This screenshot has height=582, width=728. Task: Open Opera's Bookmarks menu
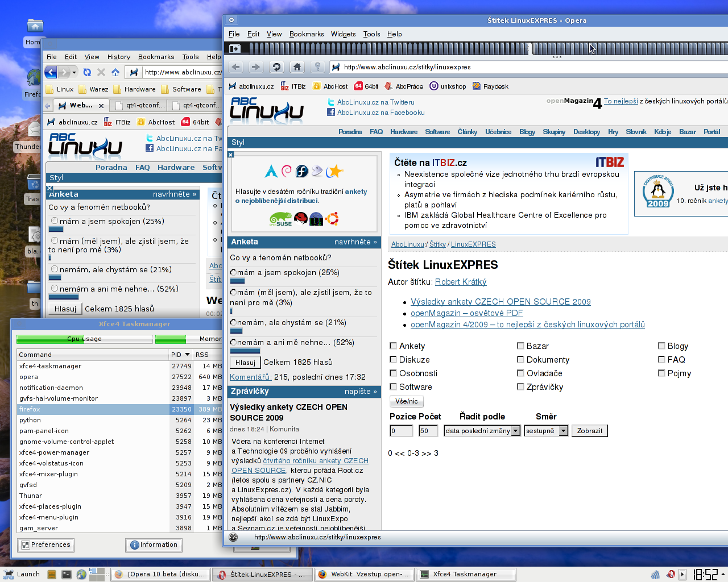pyautogui.click(x=307, y=34)
